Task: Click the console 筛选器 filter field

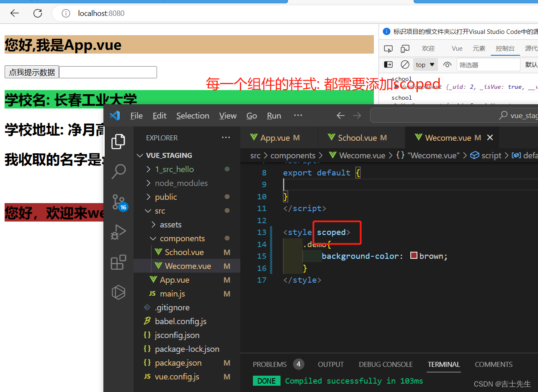Action: (488, 65)
